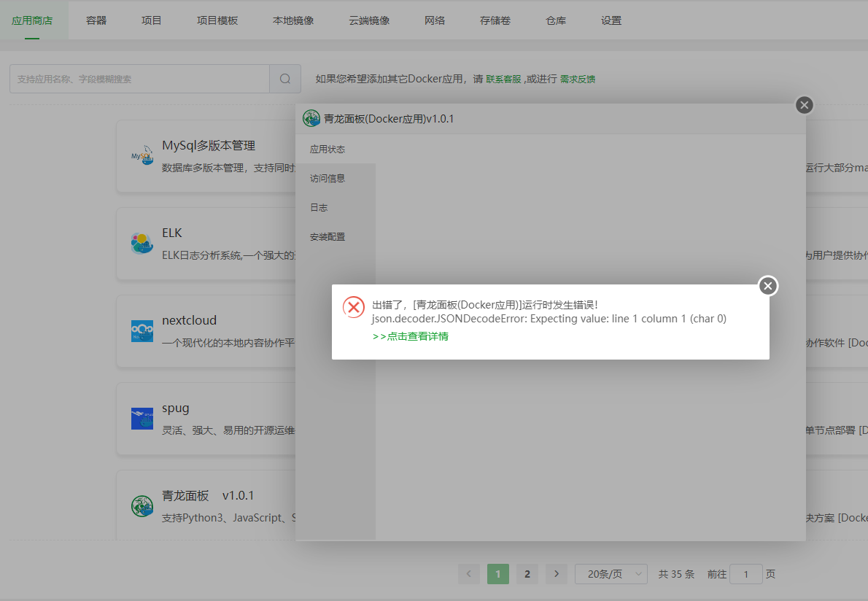Close the error message popup
This screenshot has width=868, height=601.
point(768,286)
